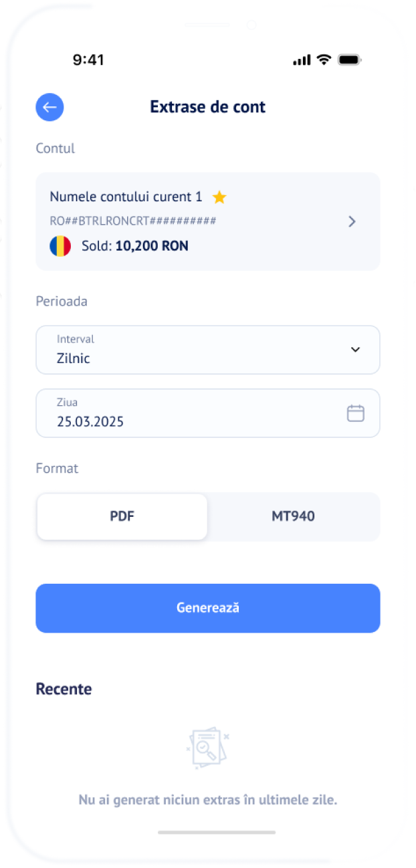Viewport: 416px width, 868px height.
Task: Open the calendar date picker icon
Action: (355, 413)
